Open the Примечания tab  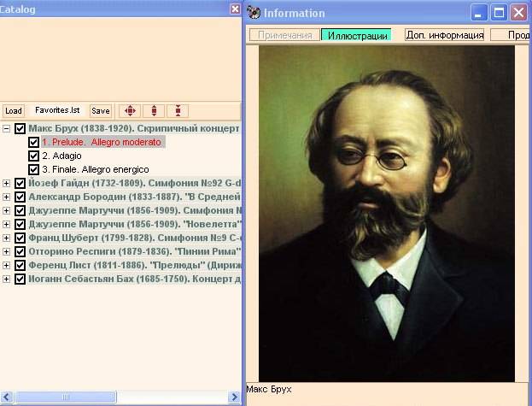[284, 35]
